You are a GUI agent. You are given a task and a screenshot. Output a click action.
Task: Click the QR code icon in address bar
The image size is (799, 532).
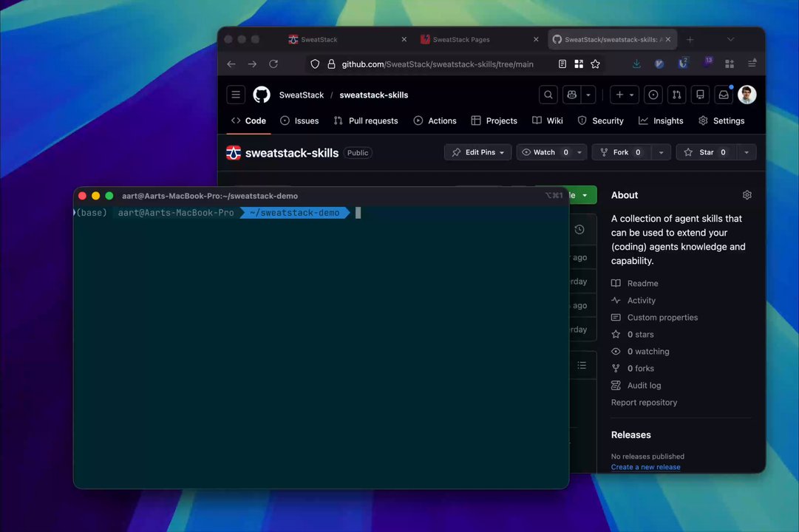(579, 64)
